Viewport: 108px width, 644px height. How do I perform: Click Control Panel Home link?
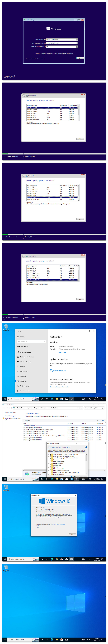tap(11, 412)
